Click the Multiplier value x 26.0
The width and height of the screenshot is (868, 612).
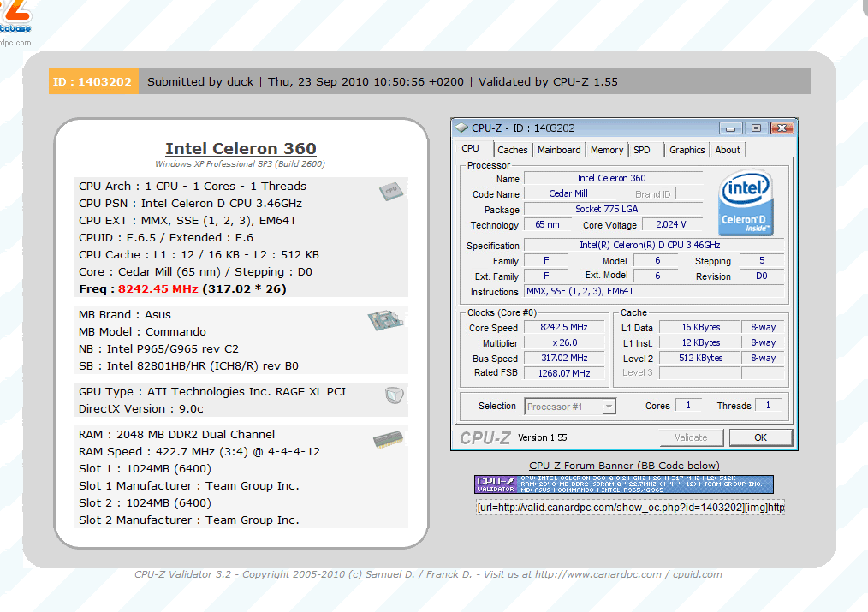(564, 342)
